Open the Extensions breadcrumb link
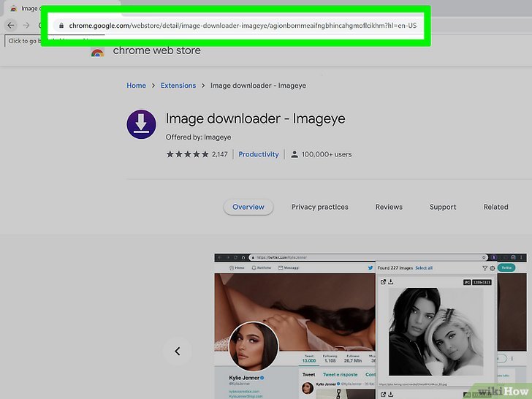Image resolution: width=532 pixels, height=399 pixels. coord(178,85)
